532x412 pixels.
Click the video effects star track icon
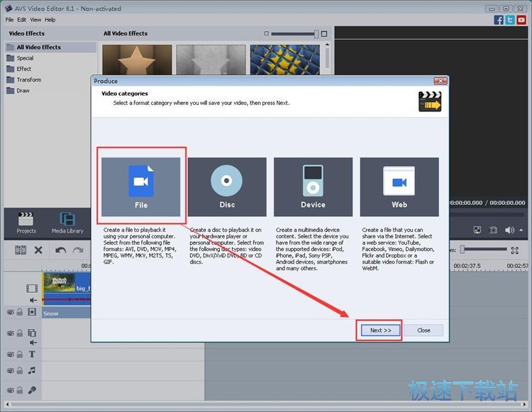32,311
